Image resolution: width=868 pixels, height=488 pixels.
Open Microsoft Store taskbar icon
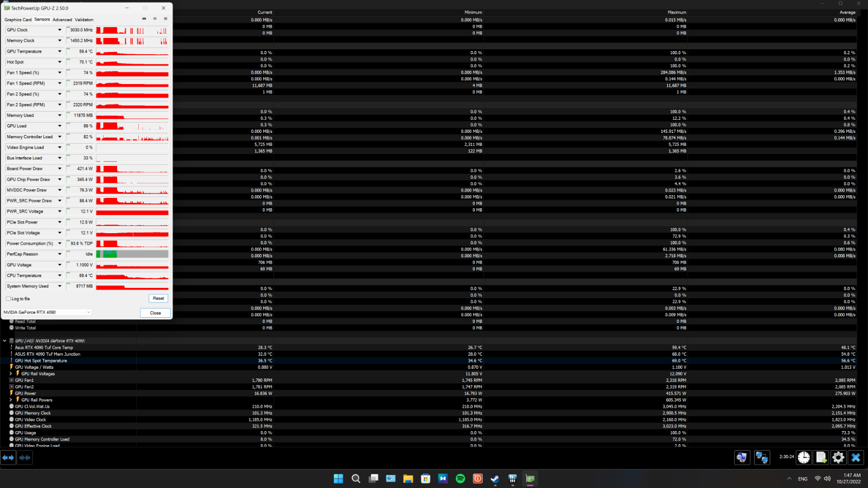pos(425,478)
